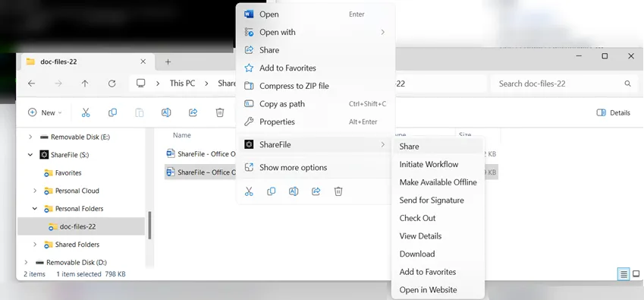Click the Share icon in Explorer toolbar
644x300 pixels.
pos(193,112)
